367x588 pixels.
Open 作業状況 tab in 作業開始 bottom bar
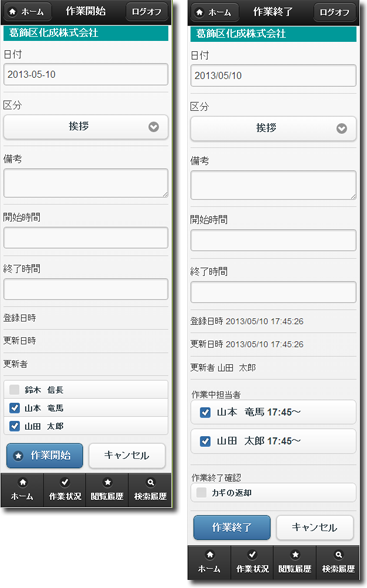[x=65, y=490]
